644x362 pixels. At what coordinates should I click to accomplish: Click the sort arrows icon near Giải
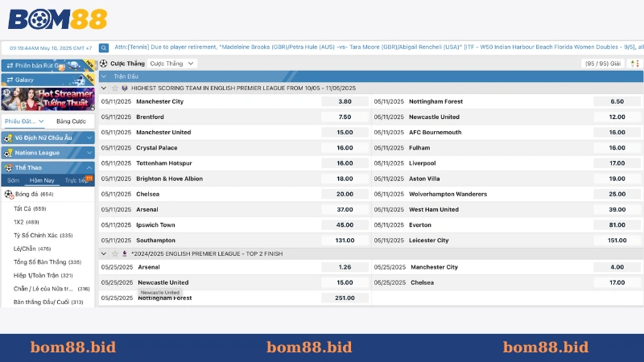click(x=634, y=64)
